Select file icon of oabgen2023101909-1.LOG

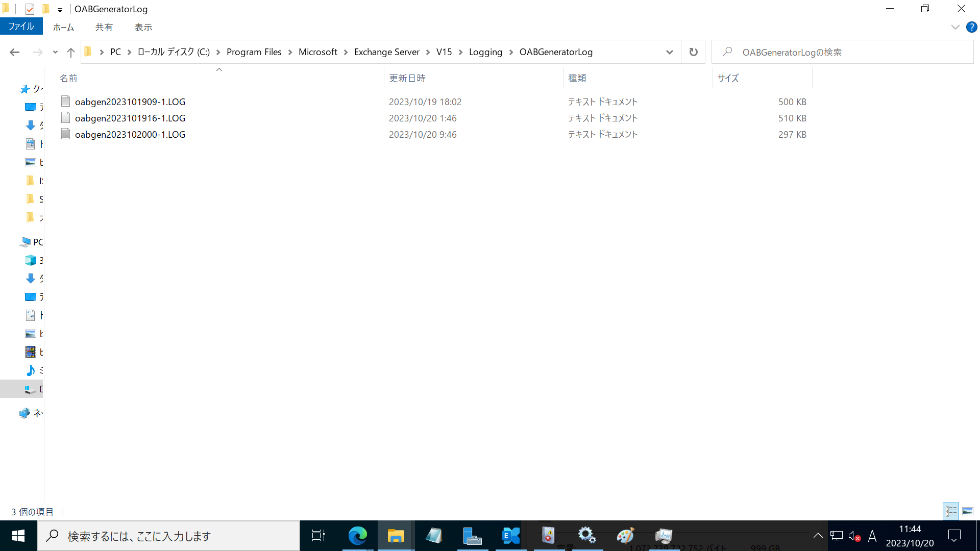[x=65, y=101]
